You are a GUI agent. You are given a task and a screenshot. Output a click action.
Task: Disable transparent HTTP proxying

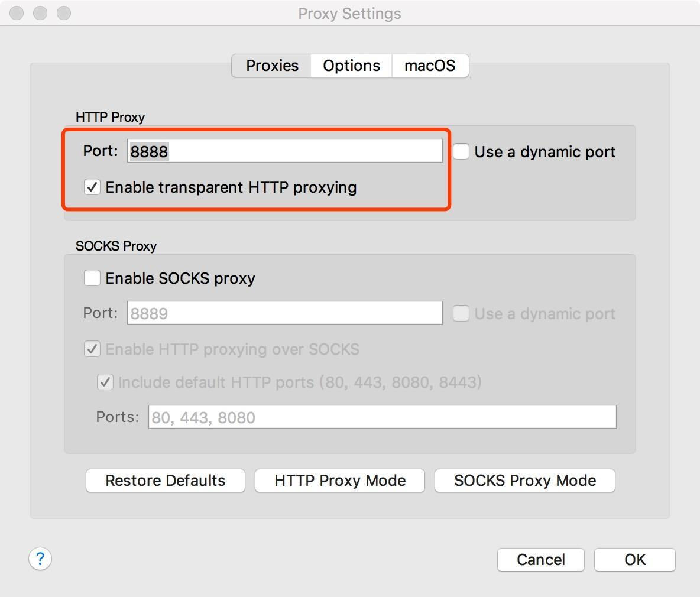92,187
